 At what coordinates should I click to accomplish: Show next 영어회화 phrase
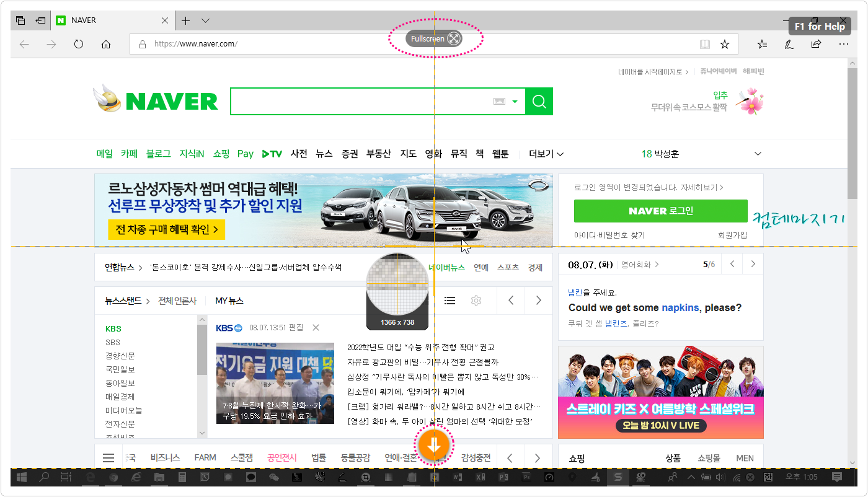click(753, 264)
